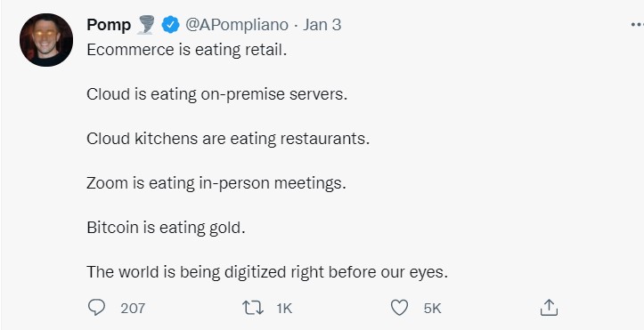
Task: Like the tweet with the heart icon
Action: pos(399,308)
